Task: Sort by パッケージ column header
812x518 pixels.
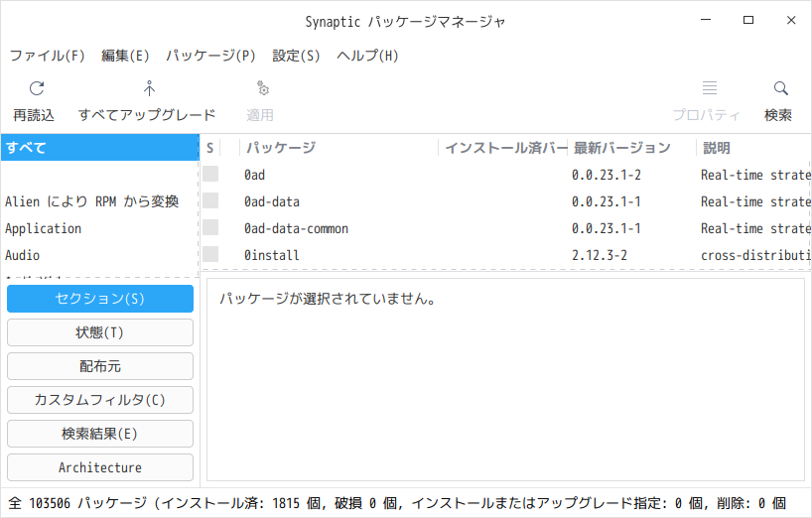Action: point(339,148)
